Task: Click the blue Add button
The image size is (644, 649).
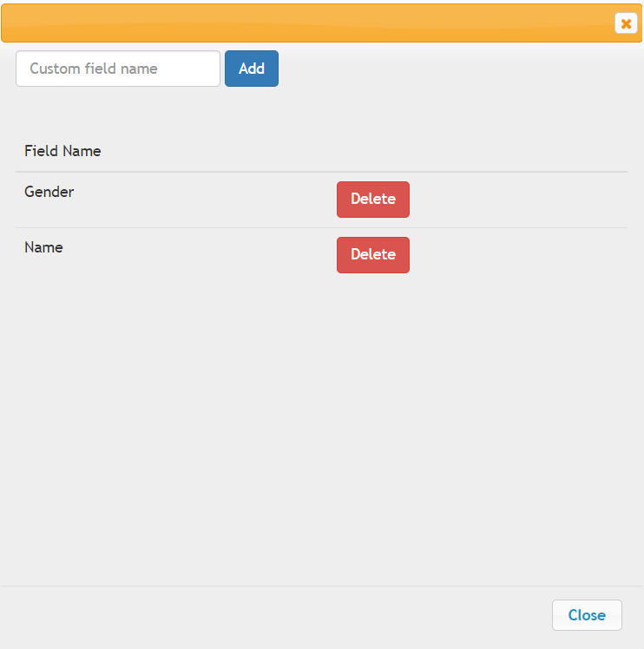Action: coord(252,69)
